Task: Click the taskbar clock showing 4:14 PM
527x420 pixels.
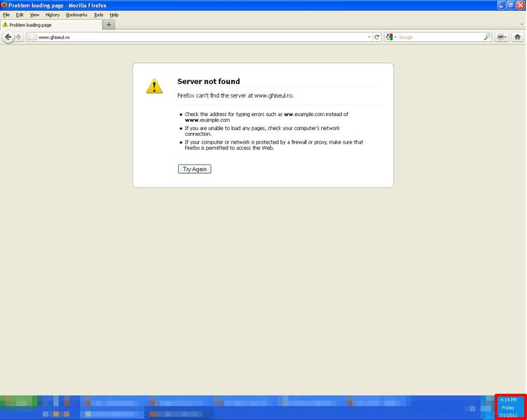Action: click(509, 407)
